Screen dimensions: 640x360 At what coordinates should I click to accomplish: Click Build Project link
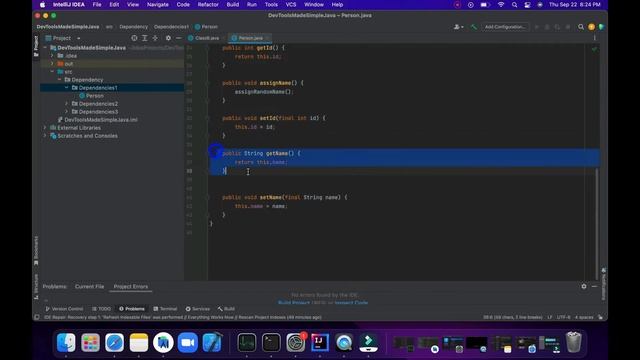pos(293,303)
